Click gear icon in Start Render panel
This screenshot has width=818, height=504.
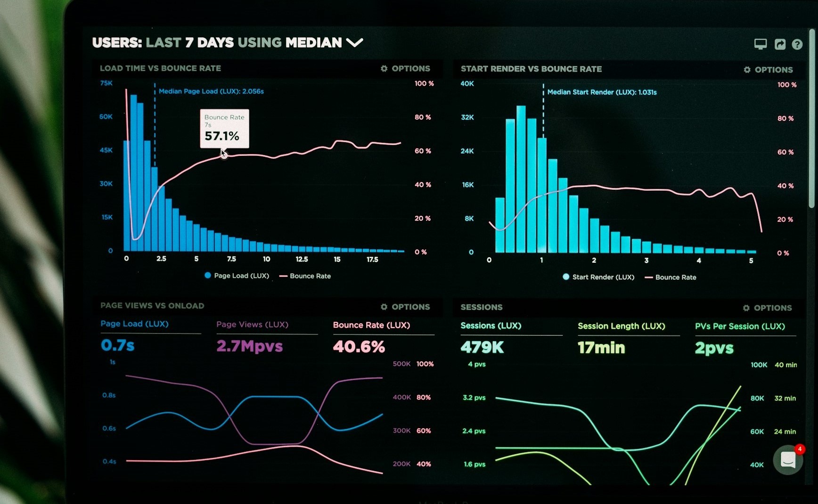(747, 70)
